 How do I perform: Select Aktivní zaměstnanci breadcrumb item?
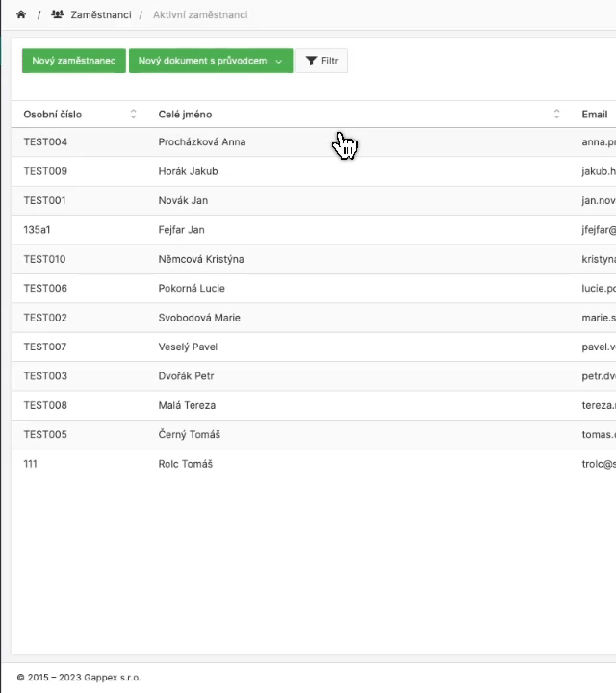(x=200, y=15)
